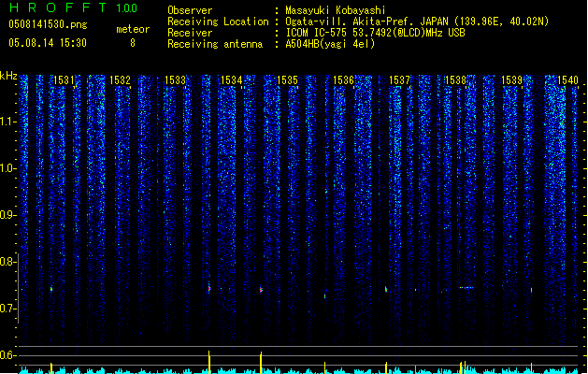Click the long horizontal meteor echo streak below 1538

coord(466,288)
